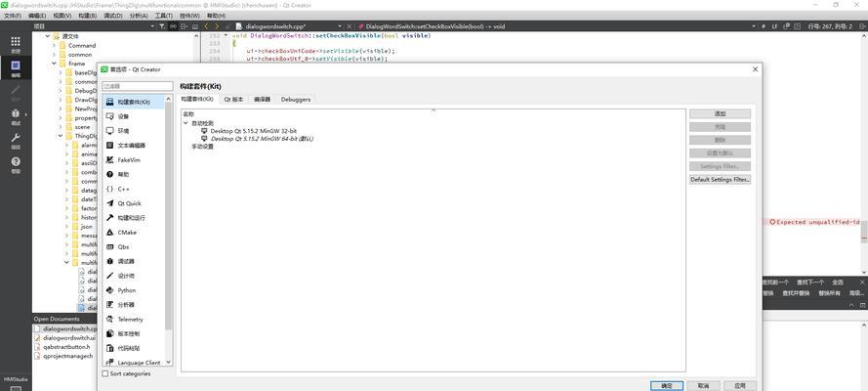The width and height of the screenshot is (868, 391).
Task: Click the 应用 (Apply) button
Action: click(x=739, y=385)
